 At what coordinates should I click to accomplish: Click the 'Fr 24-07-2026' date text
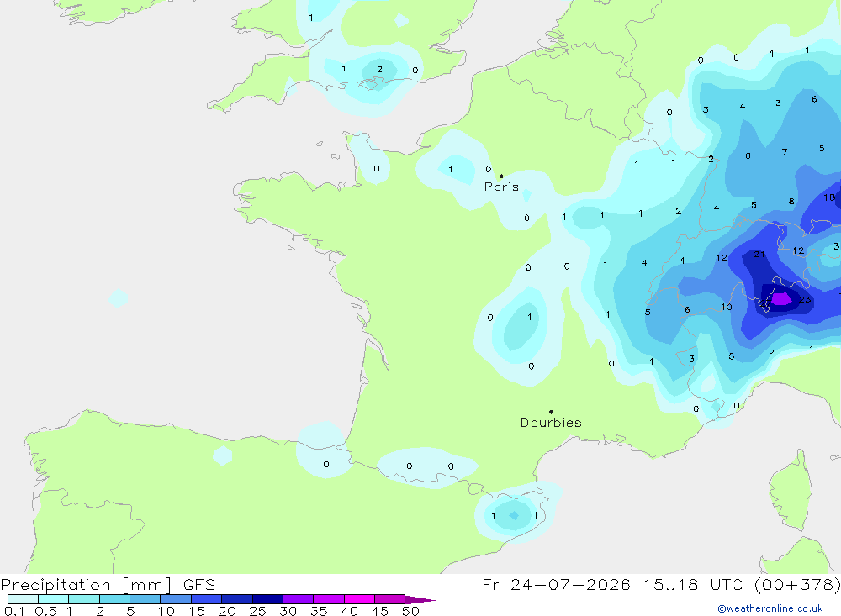pos(556,585)
